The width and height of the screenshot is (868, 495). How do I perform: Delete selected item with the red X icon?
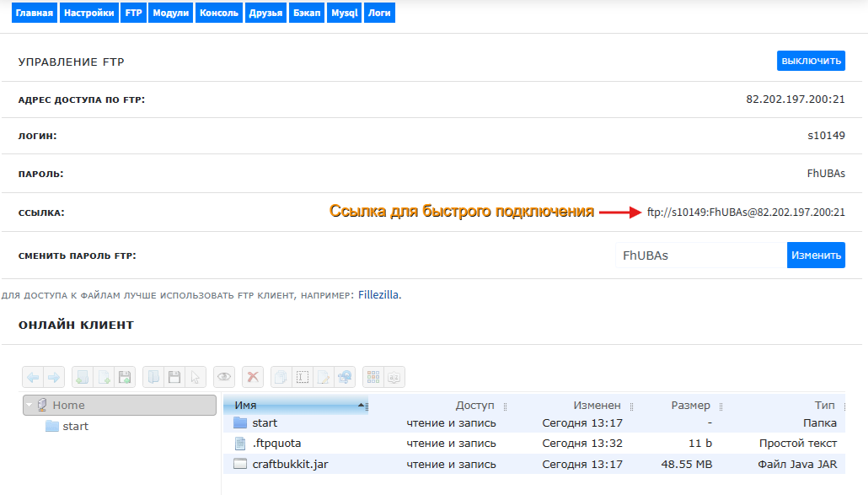(x=253, y=377)
